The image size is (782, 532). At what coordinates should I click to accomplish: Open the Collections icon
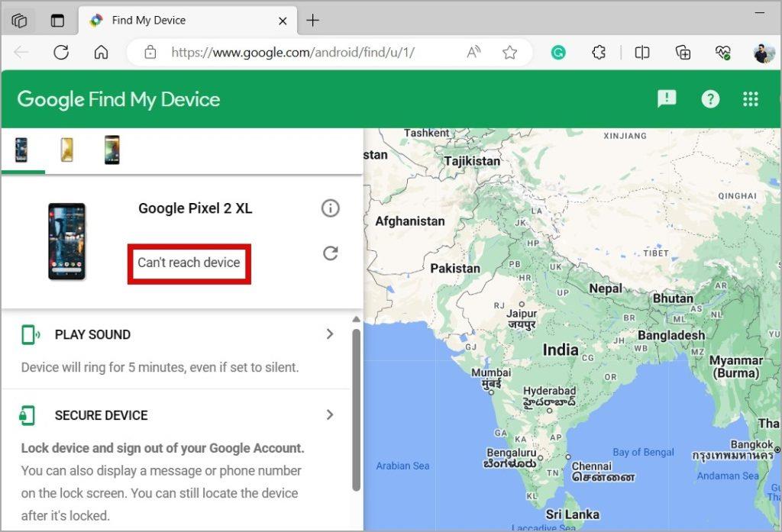(x=683, y=52)
